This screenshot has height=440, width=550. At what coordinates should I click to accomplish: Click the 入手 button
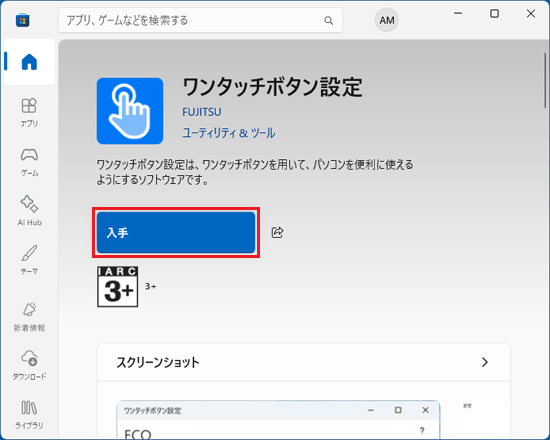pos(176,232)
